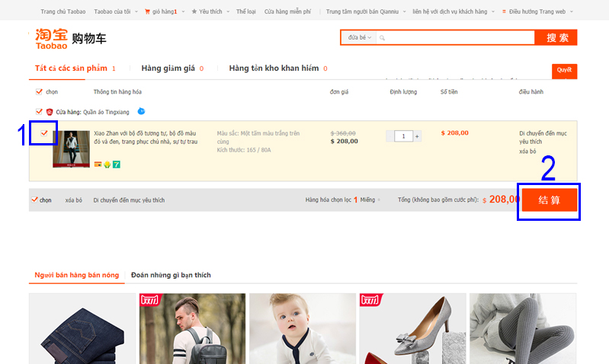Image resolution: width=609 pixels, height=364 pixels.
Task: Expand the giỏ hàng dropdown arrow
Action: click(x=184, y=11)
